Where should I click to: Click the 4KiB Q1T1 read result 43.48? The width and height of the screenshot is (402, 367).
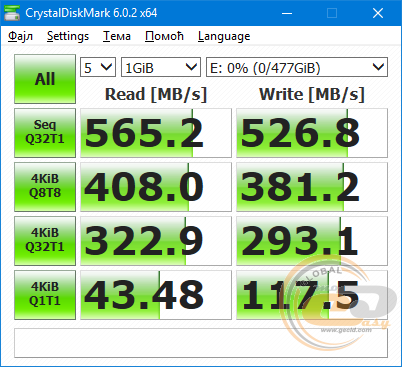[156, 295]
